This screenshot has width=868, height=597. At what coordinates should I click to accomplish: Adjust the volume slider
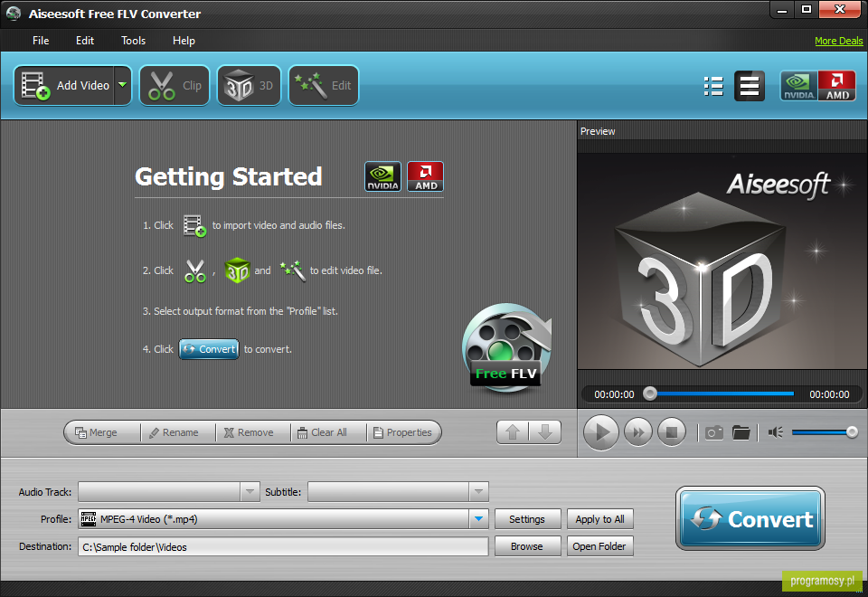825,432
